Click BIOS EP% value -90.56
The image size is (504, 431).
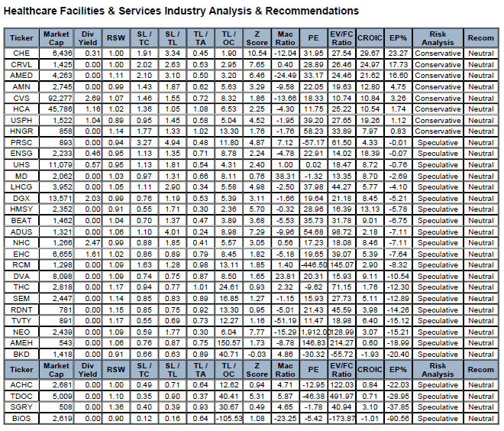pyautogui.click(x=399, y=419)
